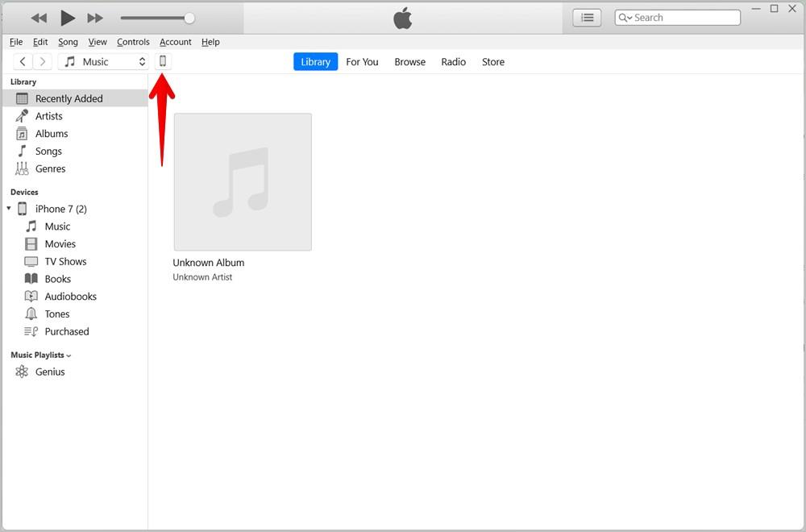Open the Help menu
This screenshot has height=532, width=806.
(210, 42)
